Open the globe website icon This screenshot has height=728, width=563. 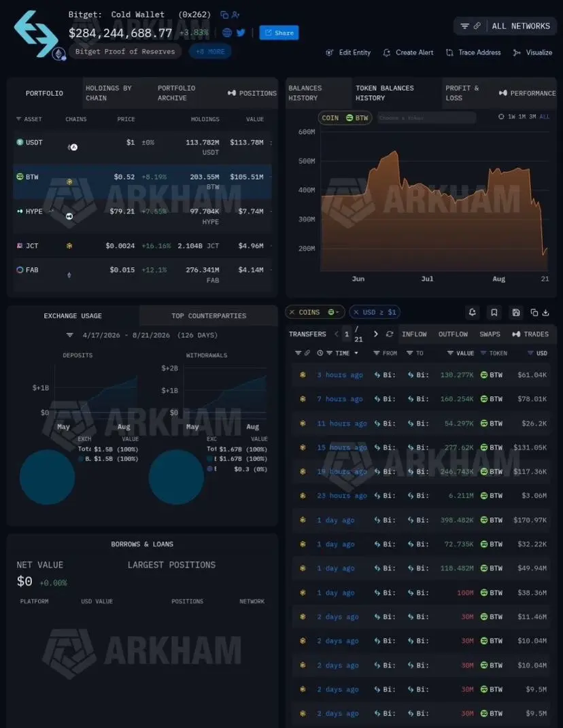[x=227, y=33]
